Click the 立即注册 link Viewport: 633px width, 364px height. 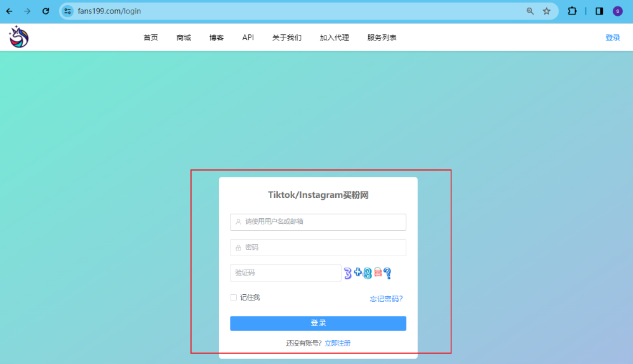[338, 343]
